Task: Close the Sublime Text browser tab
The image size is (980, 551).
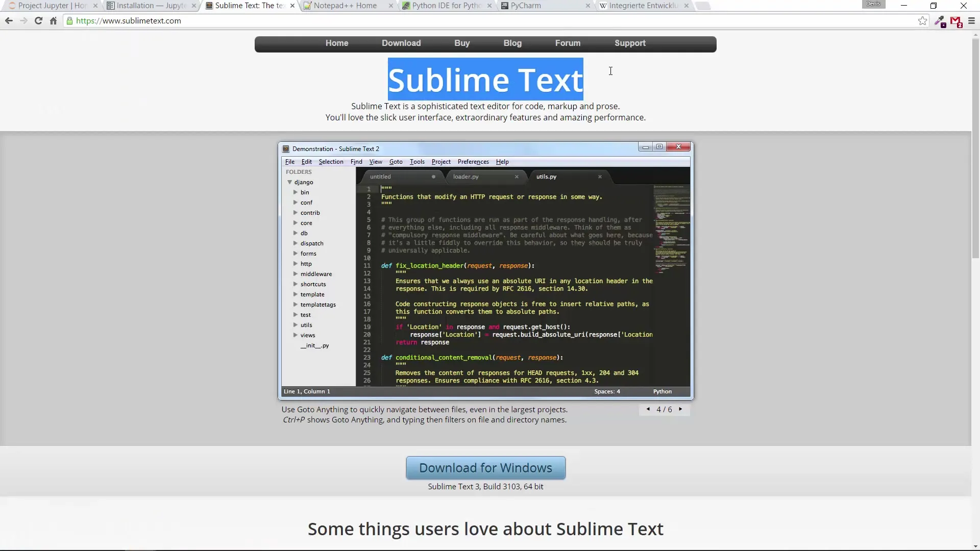Action: [x=292, y=6]
